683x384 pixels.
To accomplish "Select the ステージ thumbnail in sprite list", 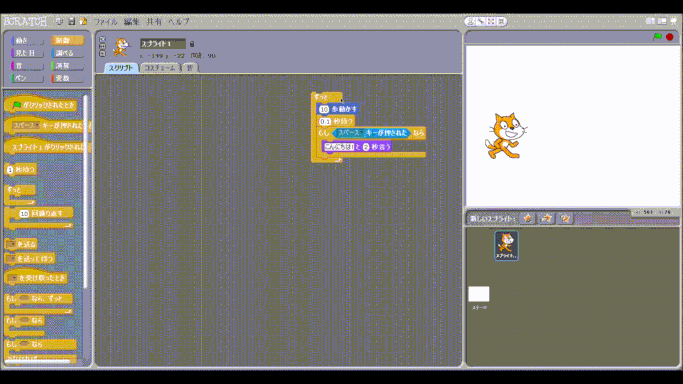I will click(x=479, y=294).
